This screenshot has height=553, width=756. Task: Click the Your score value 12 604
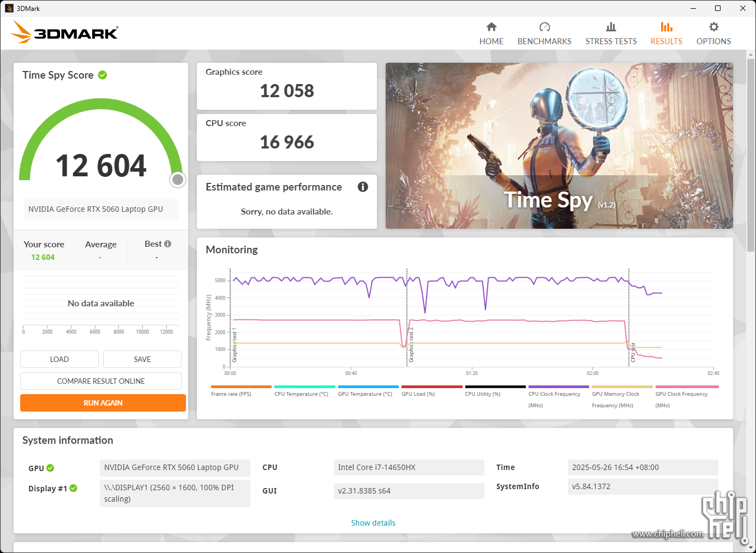tap(43, 257)
